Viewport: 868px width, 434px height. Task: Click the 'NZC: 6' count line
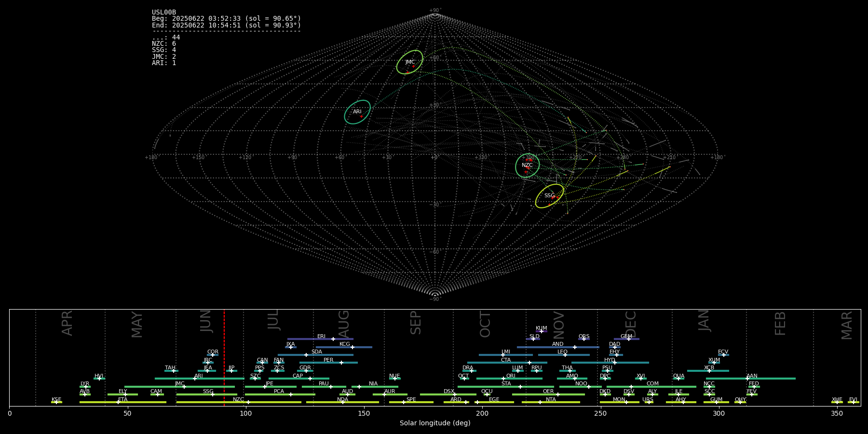click(164, 44)
